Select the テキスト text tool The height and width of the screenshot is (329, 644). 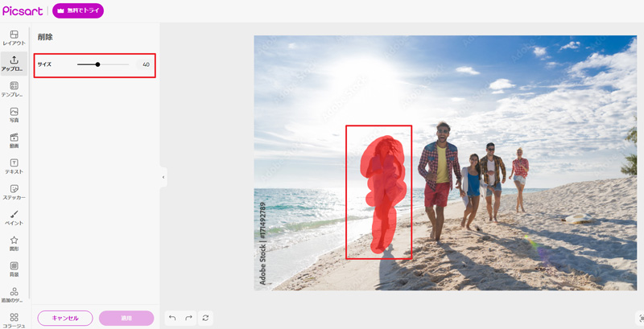click(14, 167)
